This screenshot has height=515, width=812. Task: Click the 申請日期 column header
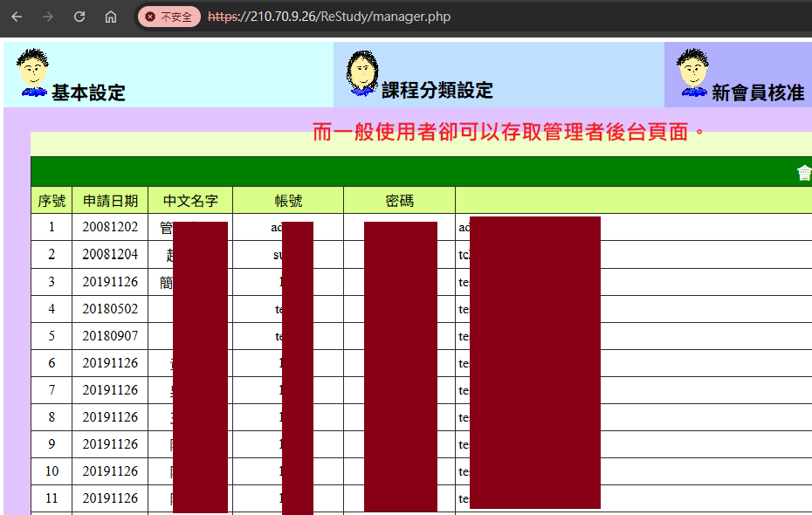point(110,201)
